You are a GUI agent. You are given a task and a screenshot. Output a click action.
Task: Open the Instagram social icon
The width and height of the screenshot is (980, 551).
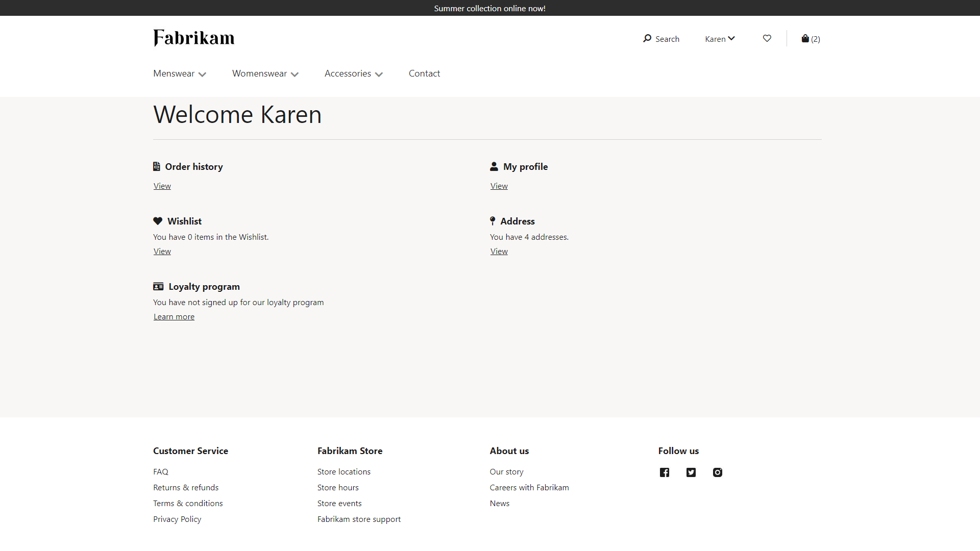pyautogui.click(x=718, y=471)
